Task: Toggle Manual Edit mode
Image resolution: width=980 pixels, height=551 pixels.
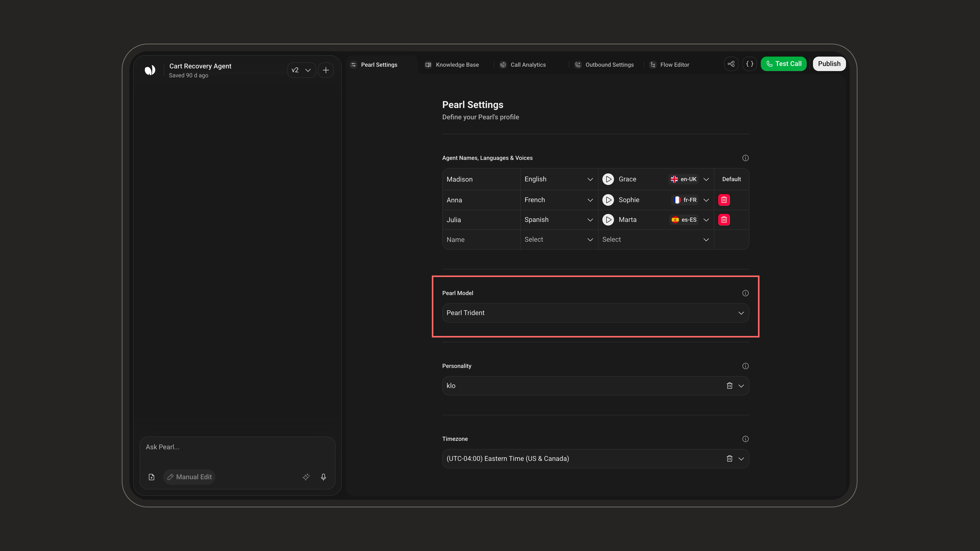Action: coord(189,477)
